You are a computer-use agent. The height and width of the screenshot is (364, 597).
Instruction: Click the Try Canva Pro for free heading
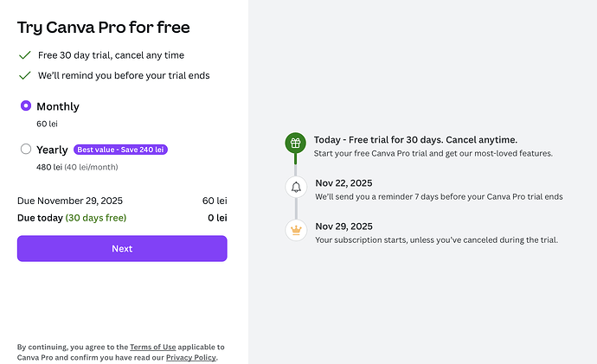104,28
